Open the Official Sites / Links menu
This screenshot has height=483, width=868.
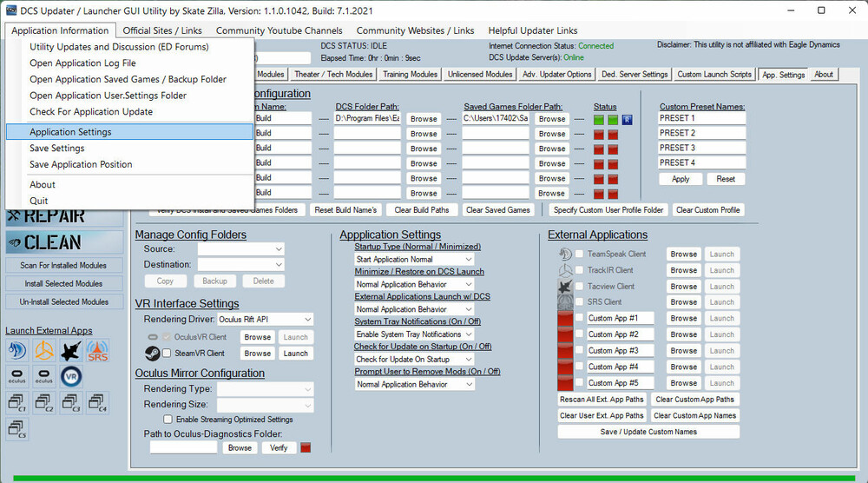click(x=162, y=30)
